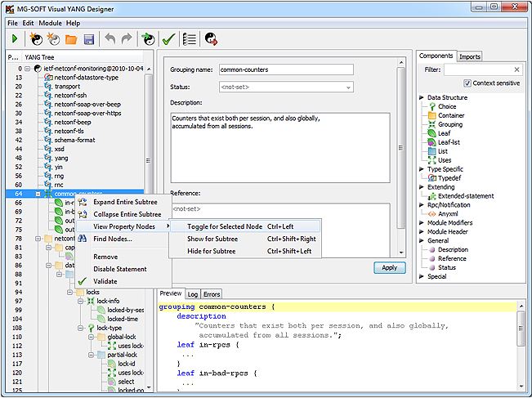The width and height of the screenshot is (532, 398).
Task: Select Show for Subtree submenu item
Action: tap(245, 239)
